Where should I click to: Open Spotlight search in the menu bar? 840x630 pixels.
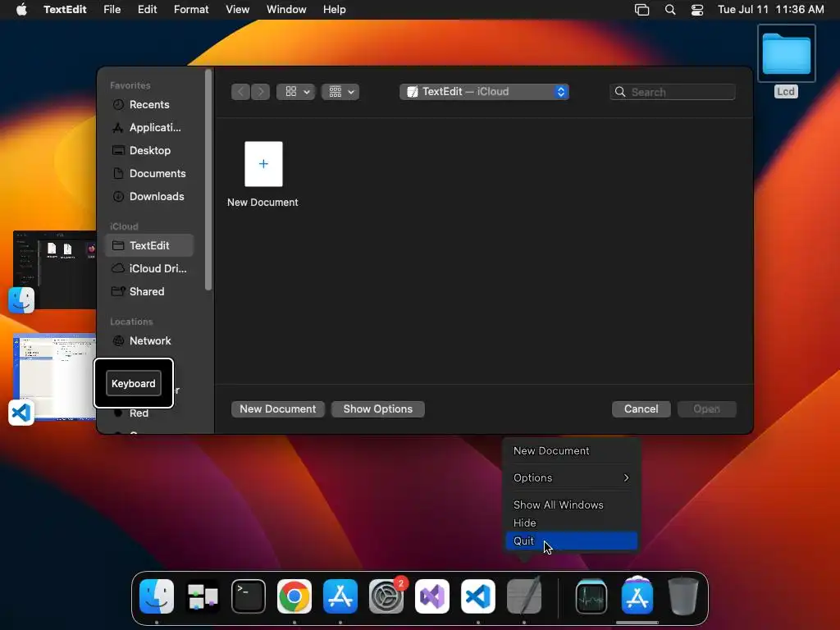(x=669, y=10)
